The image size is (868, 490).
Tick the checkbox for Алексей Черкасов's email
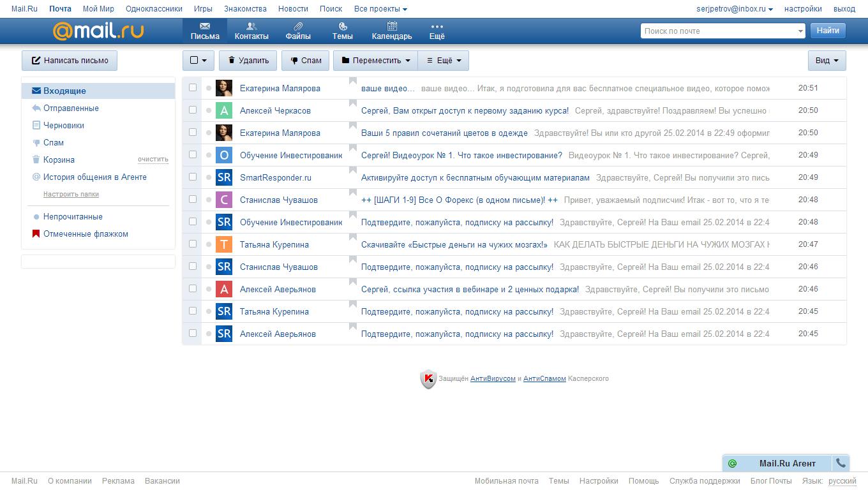pos(193,110)
